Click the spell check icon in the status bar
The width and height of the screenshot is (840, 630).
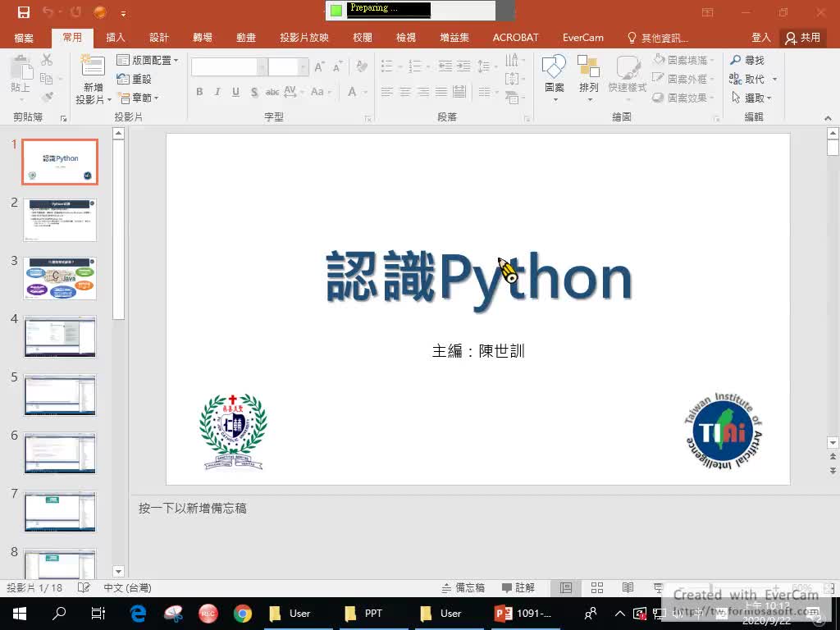tap(84, 587)
